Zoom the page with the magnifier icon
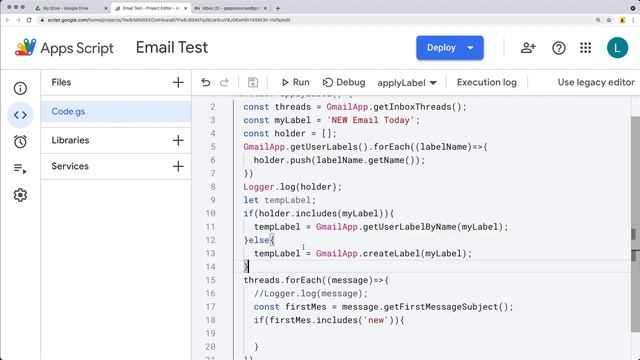Viewport: 640px width, 360px height. (598, 20)
